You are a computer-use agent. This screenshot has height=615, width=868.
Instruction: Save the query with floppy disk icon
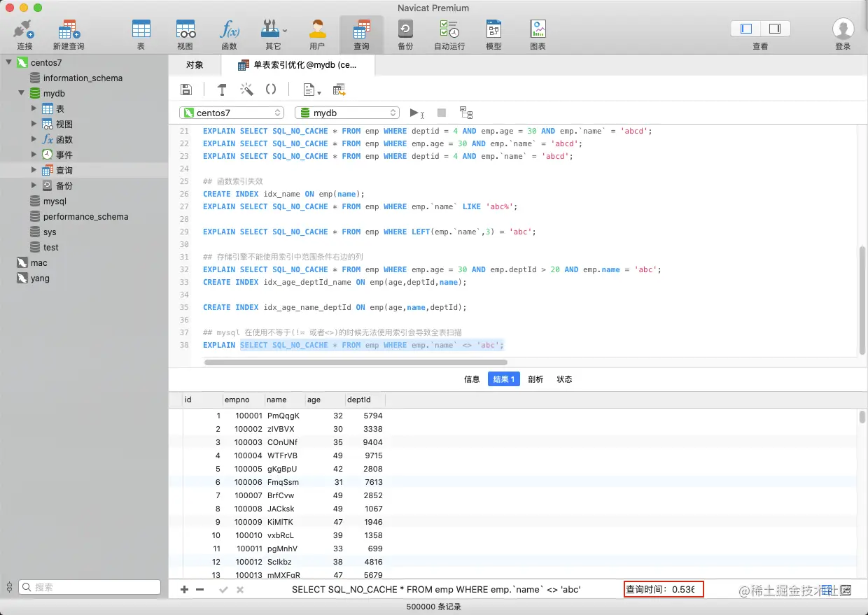[x=186, y=90]
